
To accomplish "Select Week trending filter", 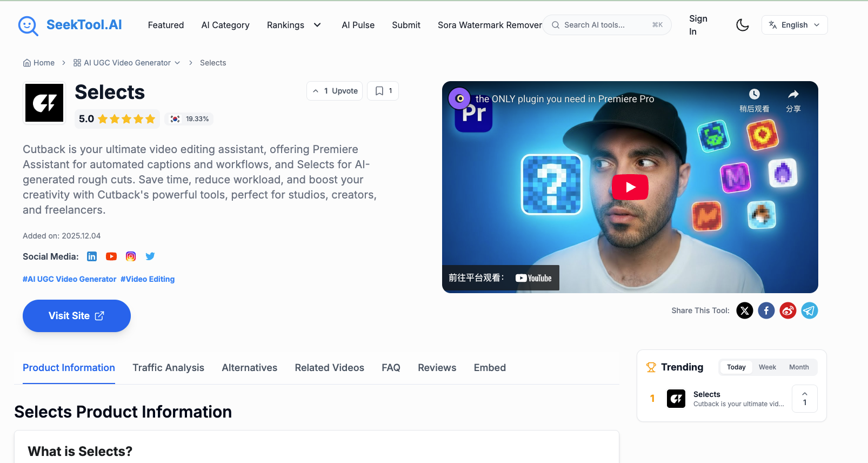I will coord(767,367).
